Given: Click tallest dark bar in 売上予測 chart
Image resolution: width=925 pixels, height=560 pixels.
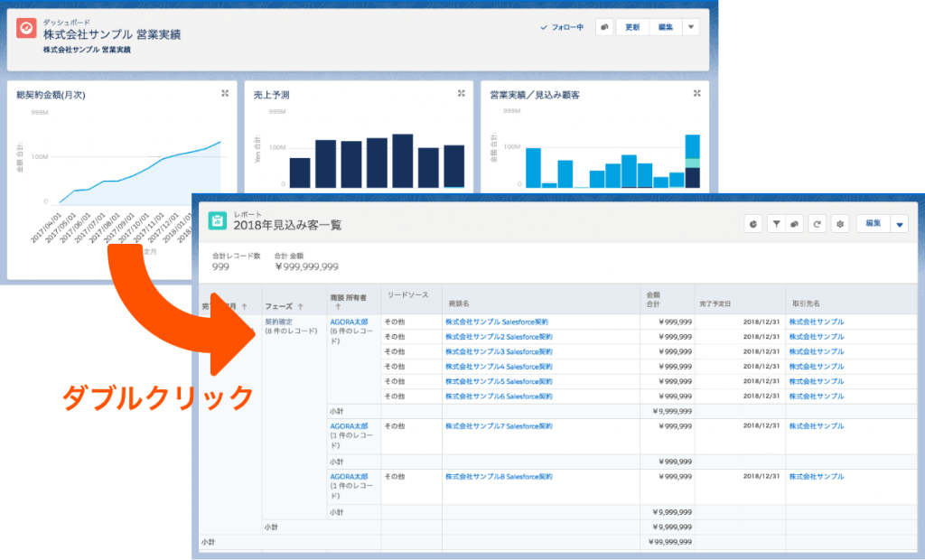Looking at the screenshot, I should (x=402, y=161).
